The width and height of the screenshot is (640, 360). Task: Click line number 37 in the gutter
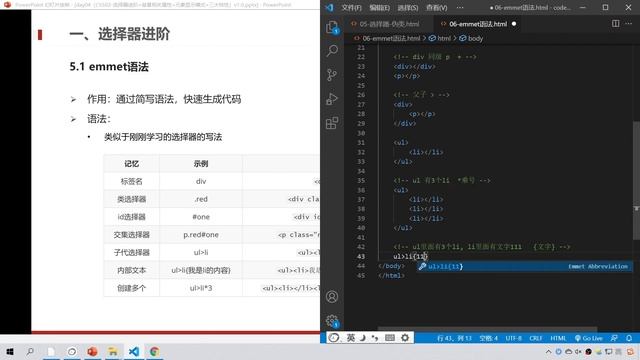pos(361,200)
